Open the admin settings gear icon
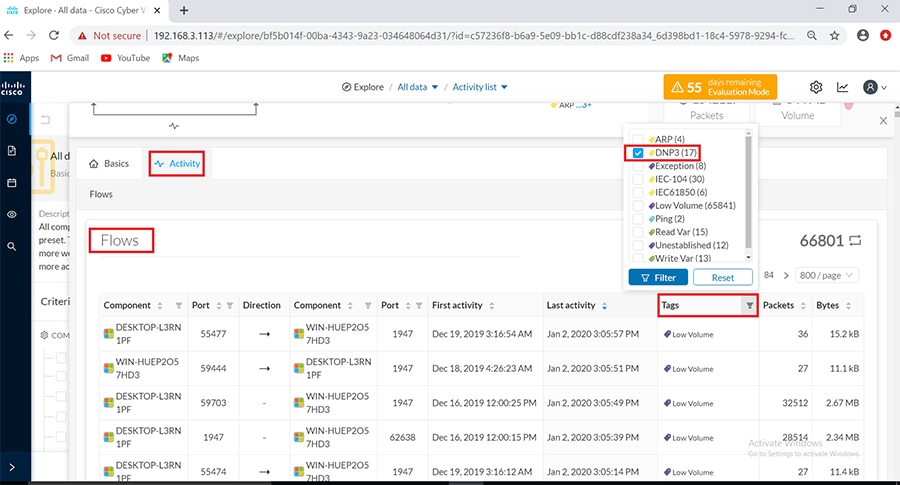900x485 pixels. tap(816, 87)
